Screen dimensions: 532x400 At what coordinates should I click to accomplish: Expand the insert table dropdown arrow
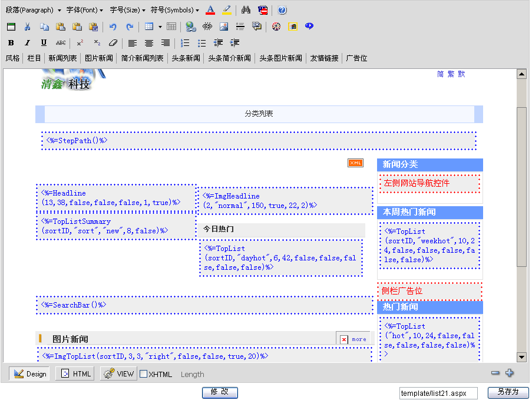160,27
